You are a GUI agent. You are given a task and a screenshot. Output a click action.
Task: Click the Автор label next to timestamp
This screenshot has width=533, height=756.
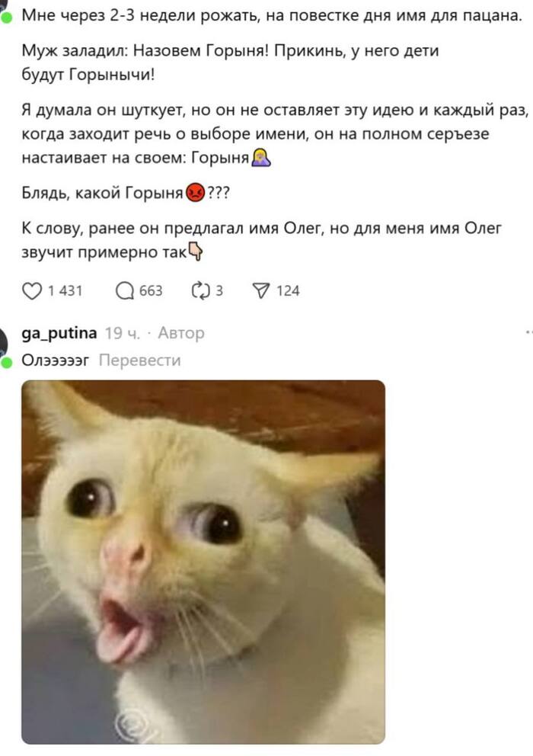[181, 333]
